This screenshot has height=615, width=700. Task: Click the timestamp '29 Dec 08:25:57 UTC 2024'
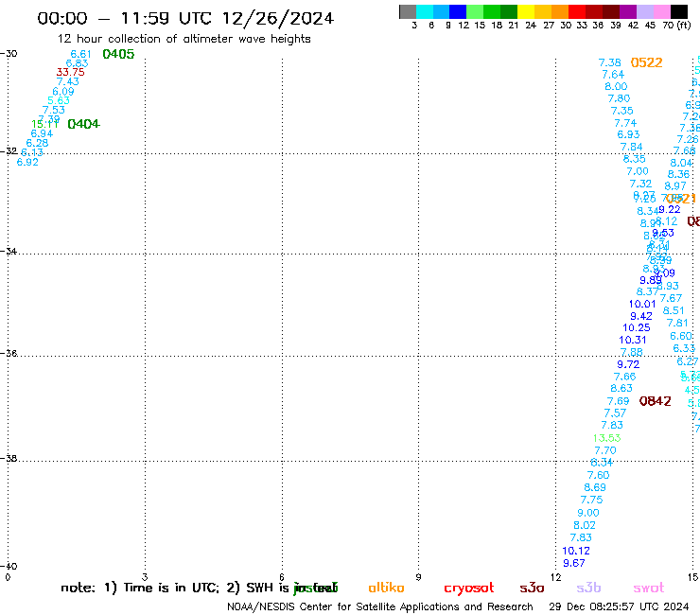pos(619,607)
